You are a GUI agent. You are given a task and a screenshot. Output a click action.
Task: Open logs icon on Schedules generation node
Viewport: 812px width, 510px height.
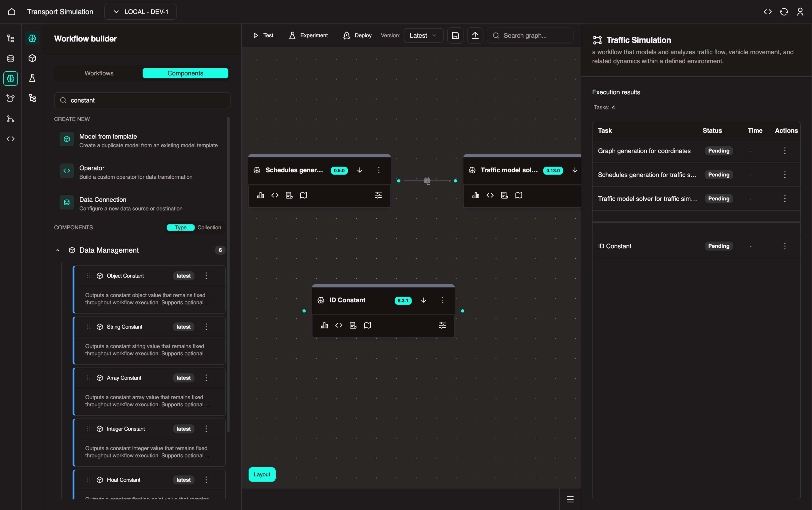(289, 195)
